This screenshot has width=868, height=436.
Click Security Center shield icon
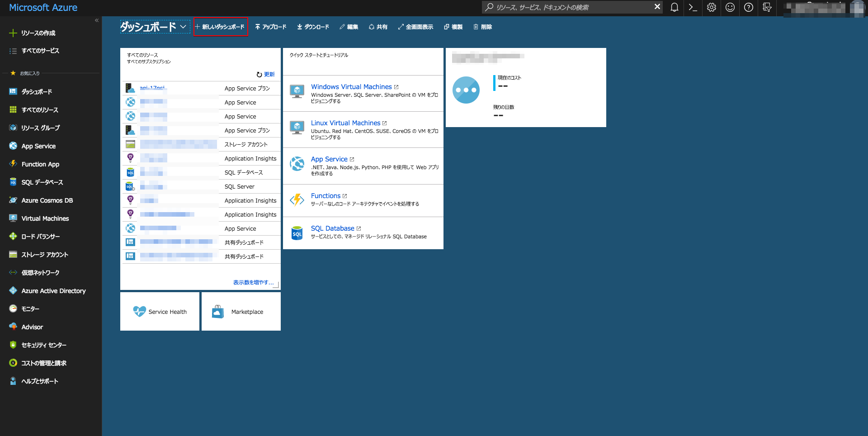[x=13, y=345]
